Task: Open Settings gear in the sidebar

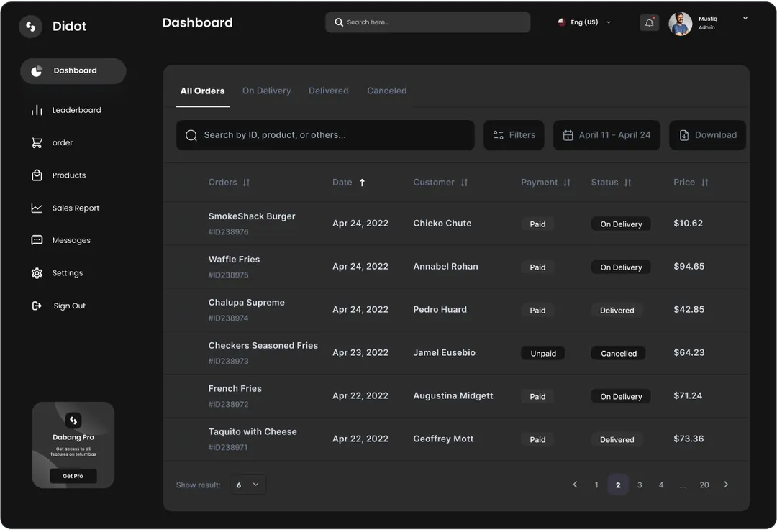Action: [37, 273]
